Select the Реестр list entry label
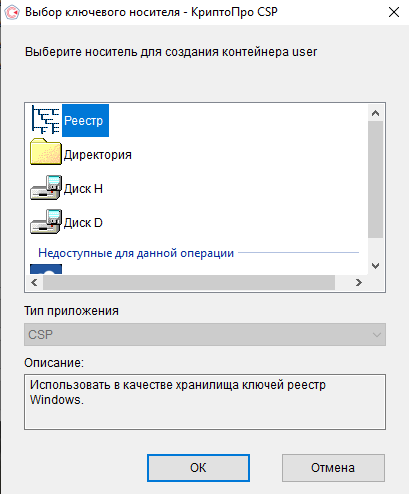The height and width of the screenshot is (494, 409). tap(85, 120)
